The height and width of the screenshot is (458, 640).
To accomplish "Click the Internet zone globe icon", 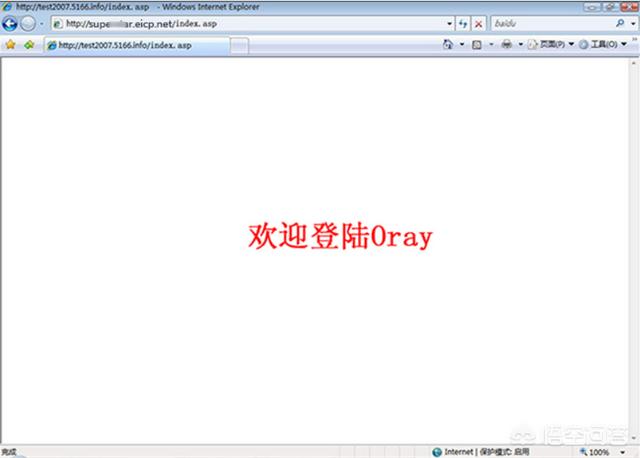I will click(x=437, y=452).
